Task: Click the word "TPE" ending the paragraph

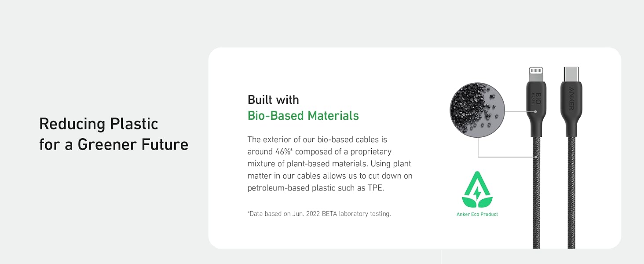Action: [x=376, y=188]
